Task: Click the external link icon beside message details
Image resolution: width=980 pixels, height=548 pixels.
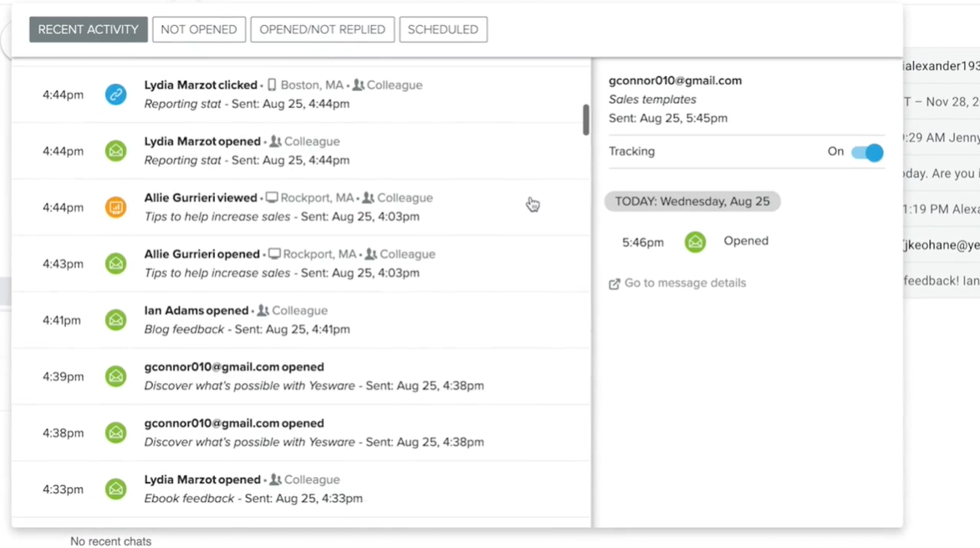Action: point(615,284)
